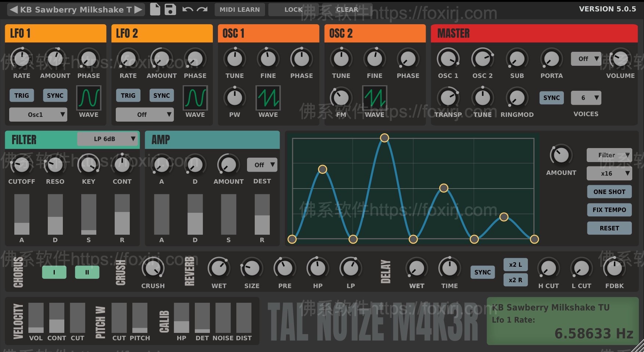Create a new preset with the new-file icon
Viewport: 644px width, 352px height.
[155, 10]
